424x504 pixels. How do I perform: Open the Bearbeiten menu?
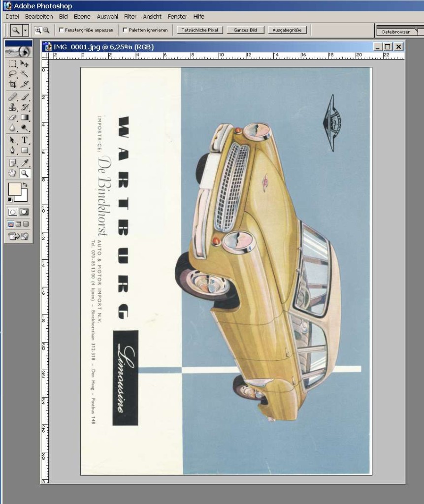[x=39, y=16]
